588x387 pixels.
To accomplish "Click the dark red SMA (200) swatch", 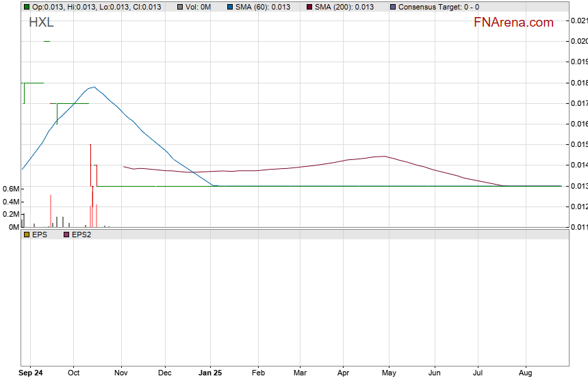I will click(x=308, y=7).
